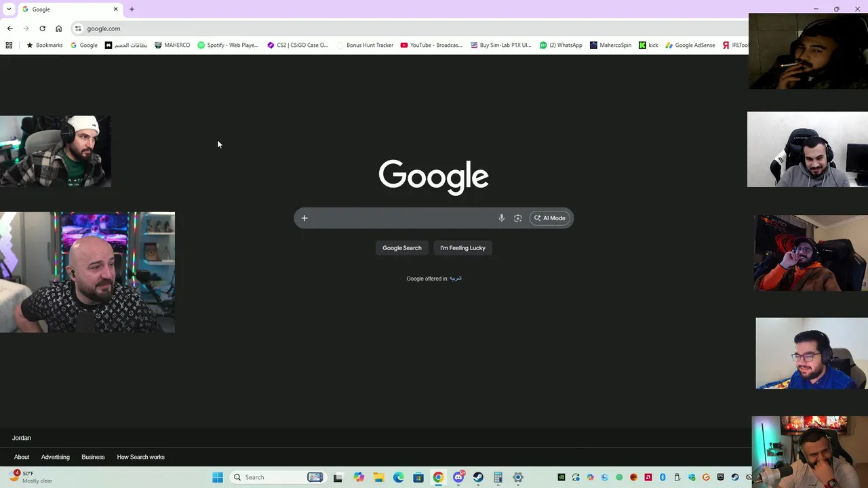The width and height of the screenshot is (868, 488).
Task: Launch Microsoft Edge from taskbar
Action: tap(399, 477)
